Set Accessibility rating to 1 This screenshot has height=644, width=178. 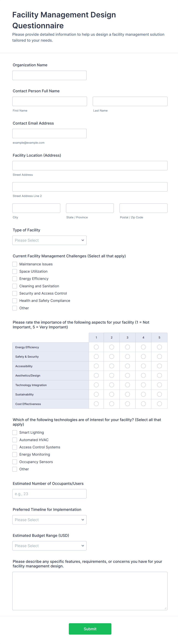click(96, 366)
